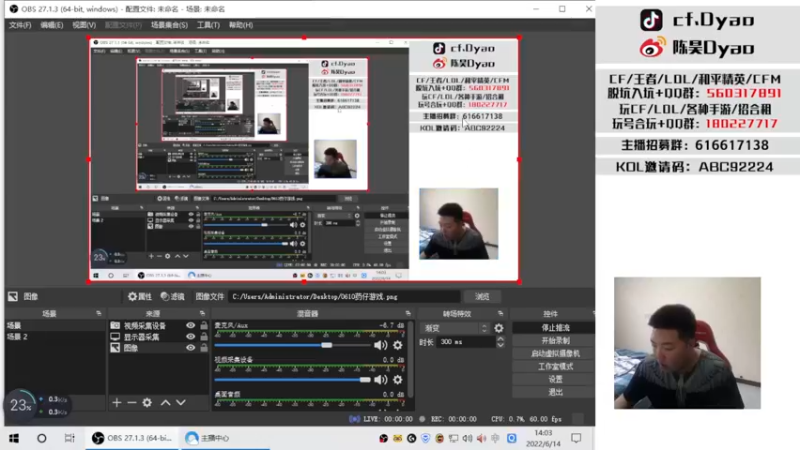Increase transition 时长 with up arrow
This screenshot has height=450, width=800.
pyautogui.click(x=501, y=339)
